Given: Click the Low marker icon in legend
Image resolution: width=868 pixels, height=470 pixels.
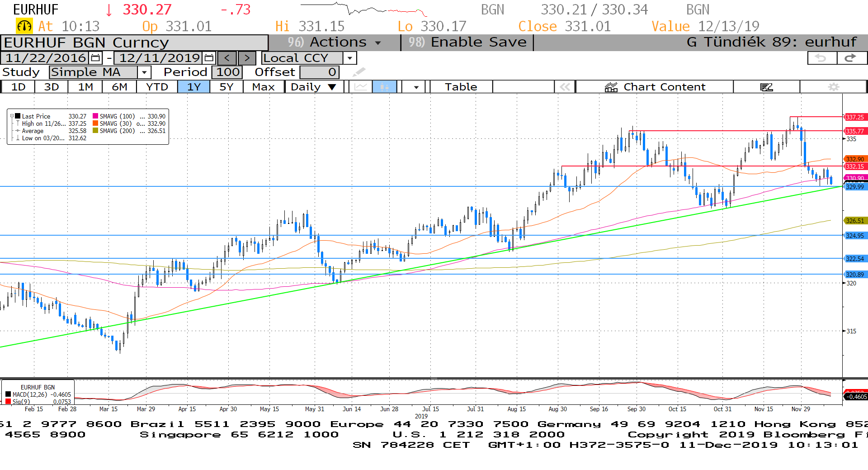Looking at the screenshot, I should (x=18, y=138).
